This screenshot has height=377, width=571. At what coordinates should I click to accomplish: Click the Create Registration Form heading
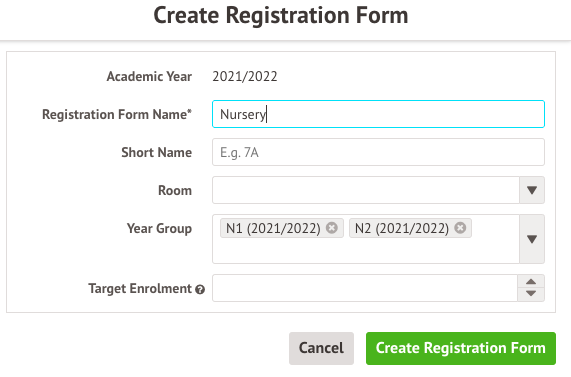point(281,15)
